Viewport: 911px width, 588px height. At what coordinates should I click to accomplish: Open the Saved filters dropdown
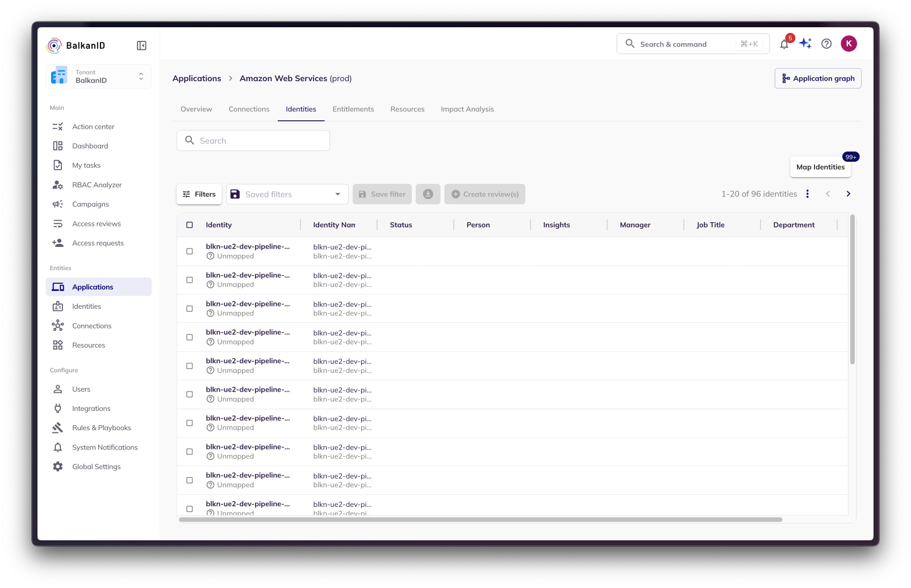tap(287, 194)
